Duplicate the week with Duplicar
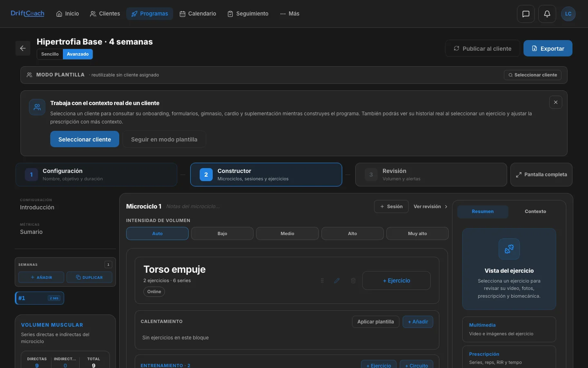The width and height of the screenshot is (588, 368). point(89,277)
